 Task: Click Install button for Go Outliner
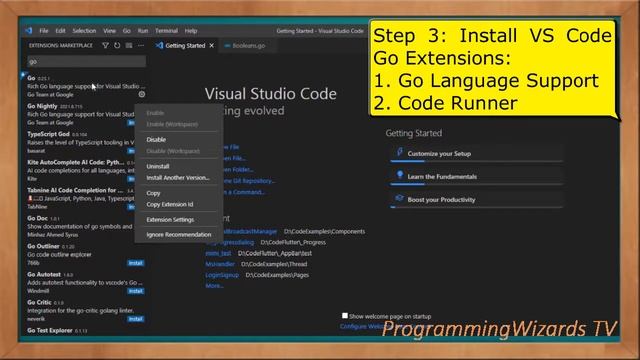point(136,263)
